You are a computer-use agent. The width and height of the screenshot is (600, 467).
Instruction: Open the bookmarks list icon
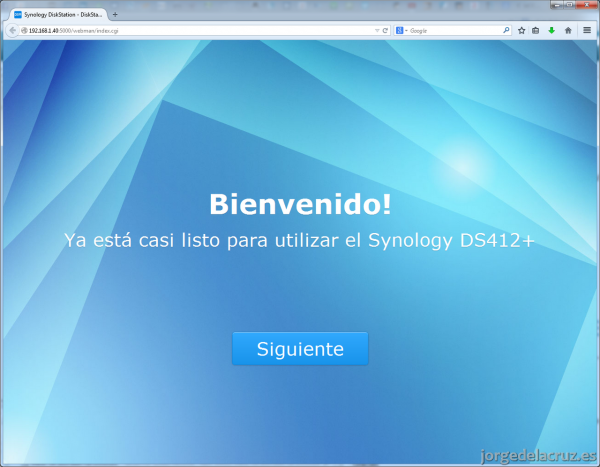click(536, 31)
